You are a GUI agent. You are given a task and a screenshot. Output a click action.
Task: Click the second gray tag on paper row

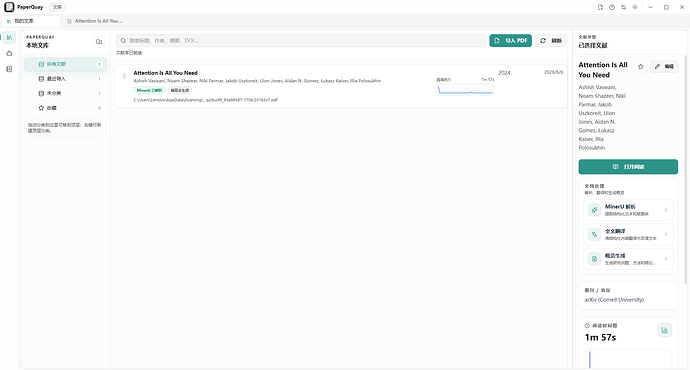pos(180,90)
